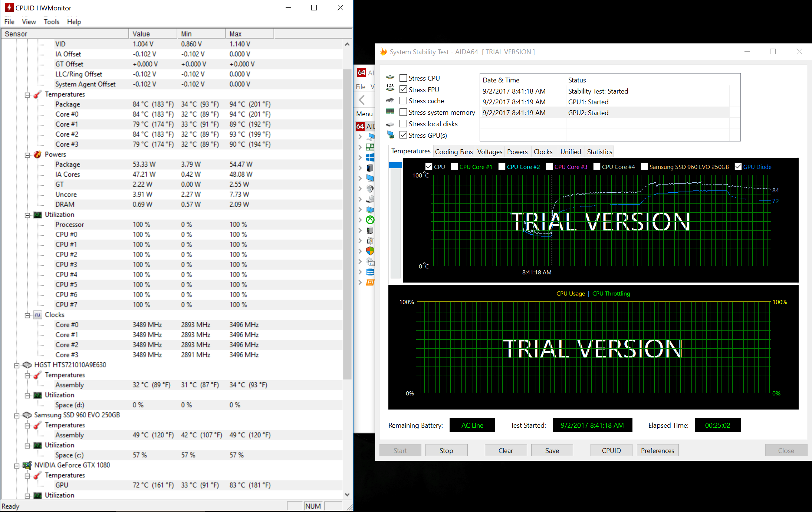This screenshot has height=512, width=812.
Task: Enable the Stress local disks checkbox
Action: coord(403,124)
